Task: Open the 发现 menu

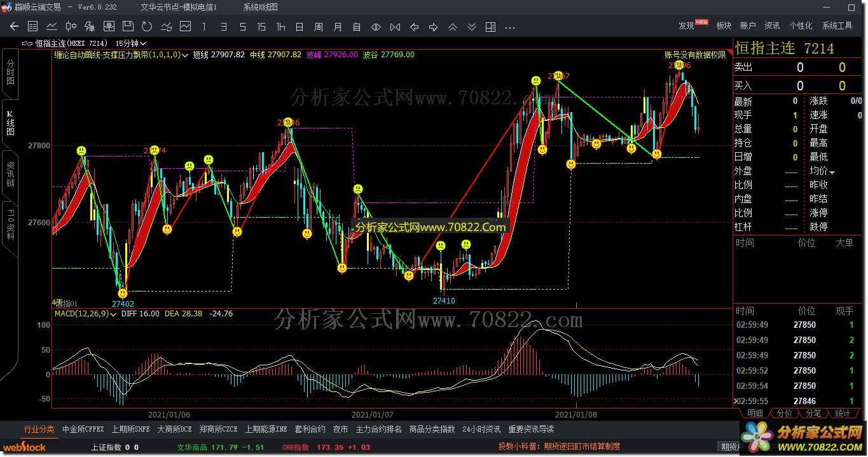Action: click(686, 26)
